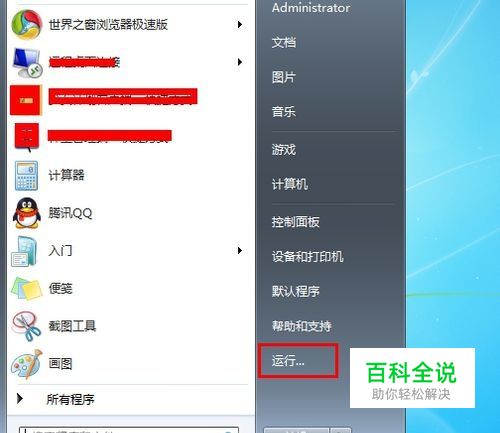
Task: Select 设备和打印机 in right pane
Action: point(307,257)
